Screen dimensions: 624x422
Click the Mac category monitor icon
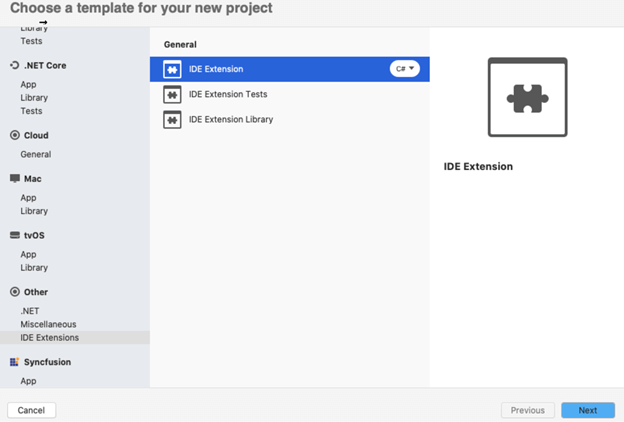[x=14, y=179]
